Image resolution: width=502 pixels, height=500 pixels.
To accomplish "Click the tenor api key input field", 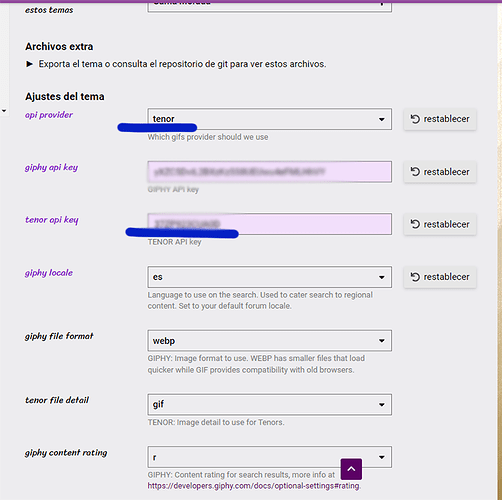I will click(269, 224).
